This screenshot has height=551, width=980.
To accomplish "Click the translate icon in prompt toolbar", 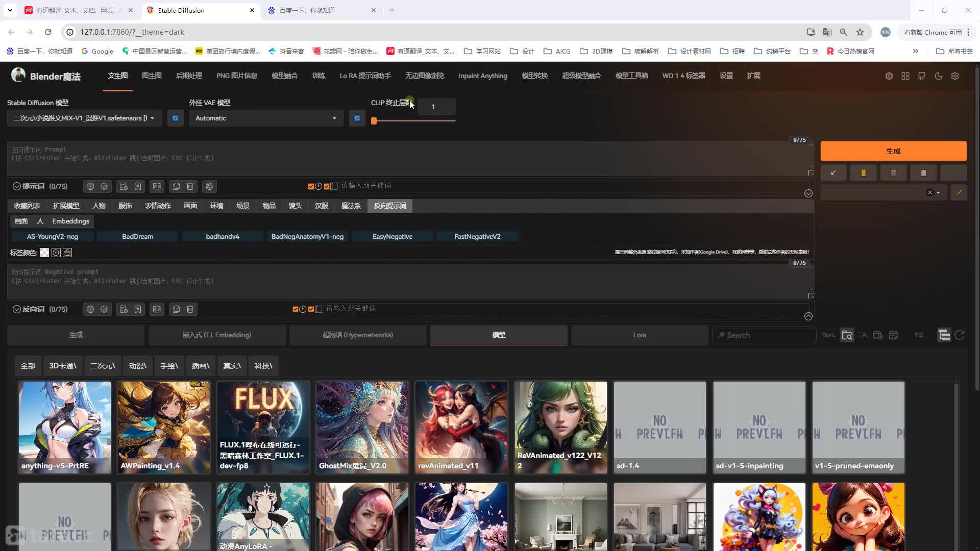I will [x=157, y=187].
